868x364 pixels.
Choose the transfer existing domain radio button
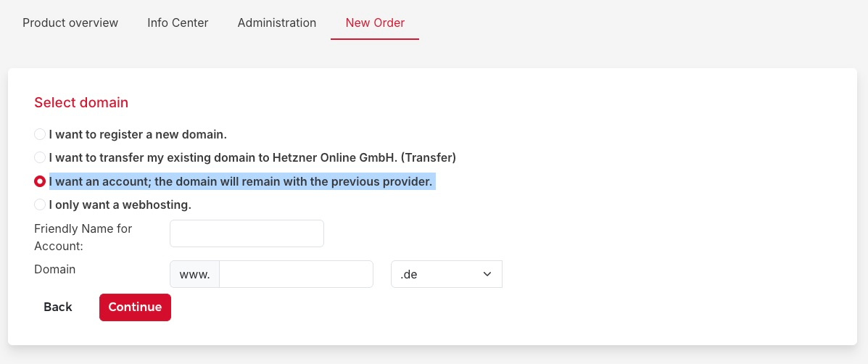click(x=40, y=157)
